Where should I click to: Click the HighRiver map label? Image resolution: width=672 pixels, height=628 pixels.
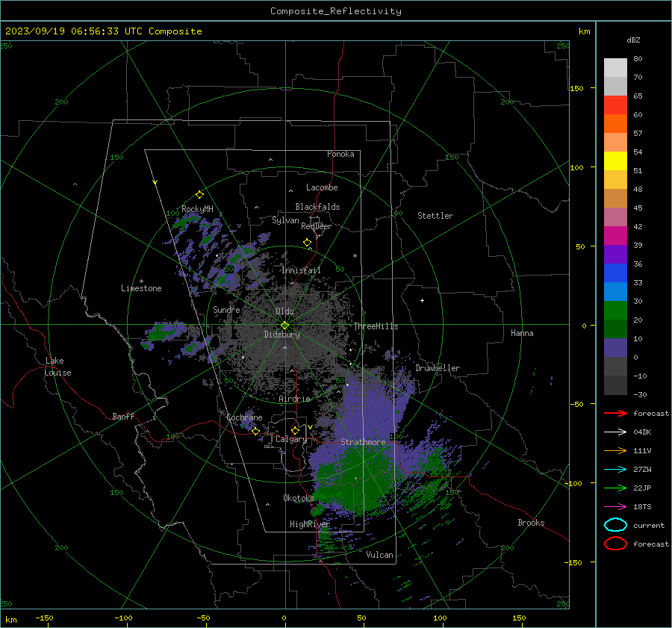point(309,524)
